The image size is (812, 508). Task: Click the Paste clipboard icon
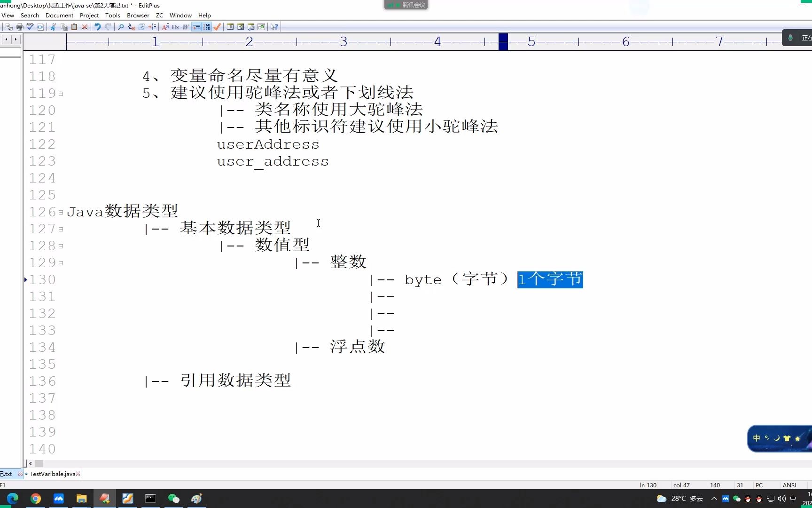tap(74, 27)
